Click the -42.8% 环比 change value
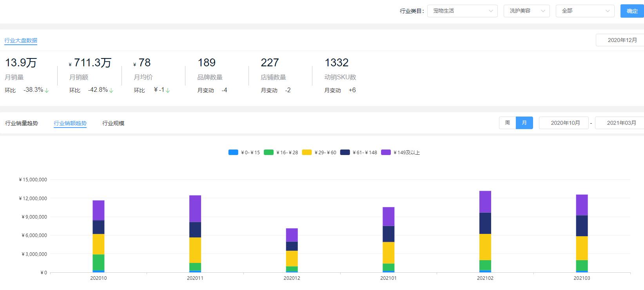The image size is (644, 290). pos(98,90)
